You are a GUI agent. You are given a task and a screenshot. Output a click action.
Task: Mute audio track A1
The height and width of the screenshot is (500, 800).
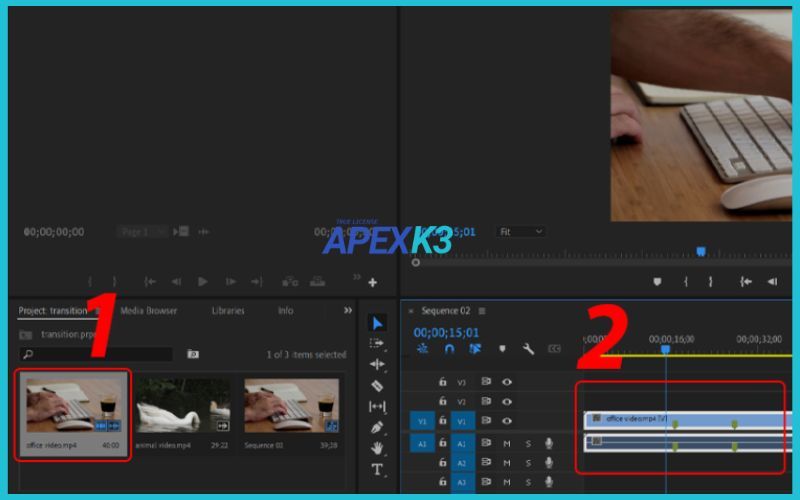(507, 443)
